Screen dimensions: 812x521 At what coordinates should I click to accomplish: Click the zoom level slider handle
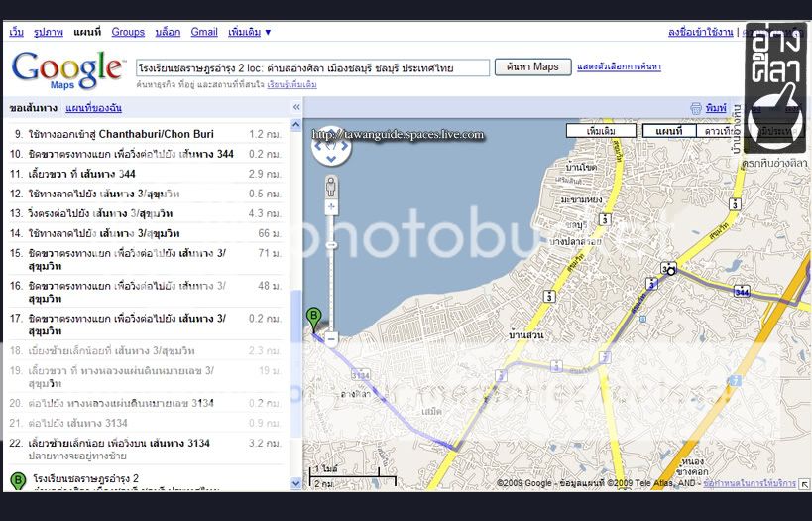coord(331,245)
